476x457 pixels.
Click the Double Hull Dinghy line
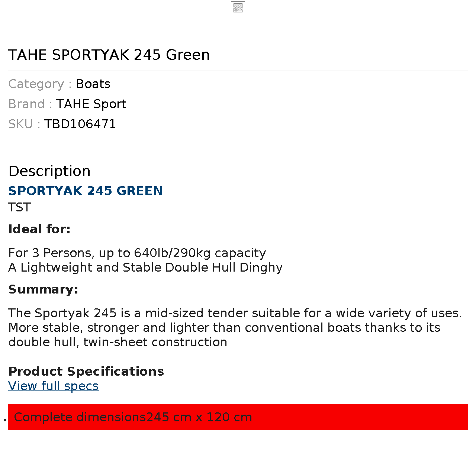(x=145, y=268)
